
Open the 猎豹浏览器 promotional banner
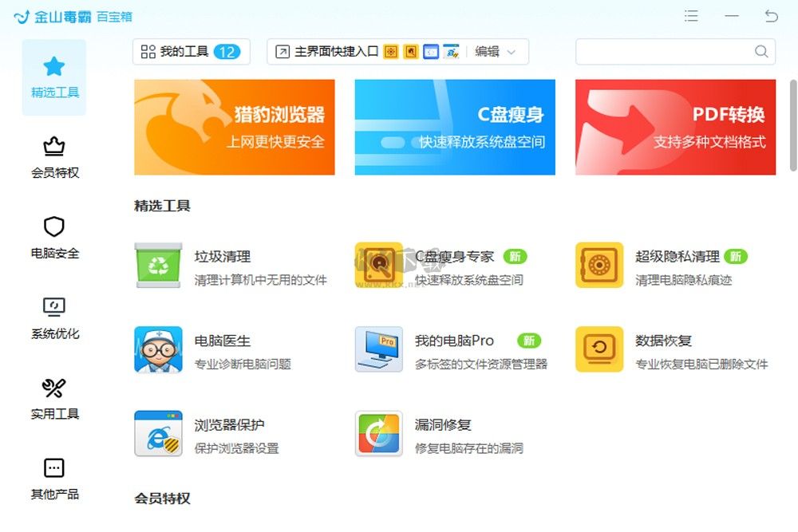click(234, 126)
